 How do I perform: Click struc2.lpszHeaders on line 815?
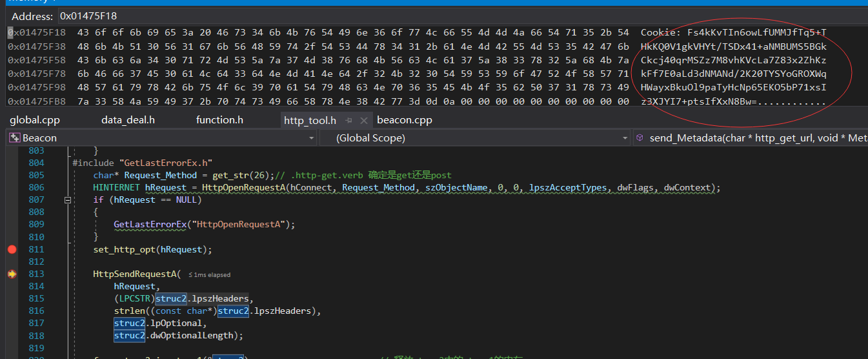201,298
